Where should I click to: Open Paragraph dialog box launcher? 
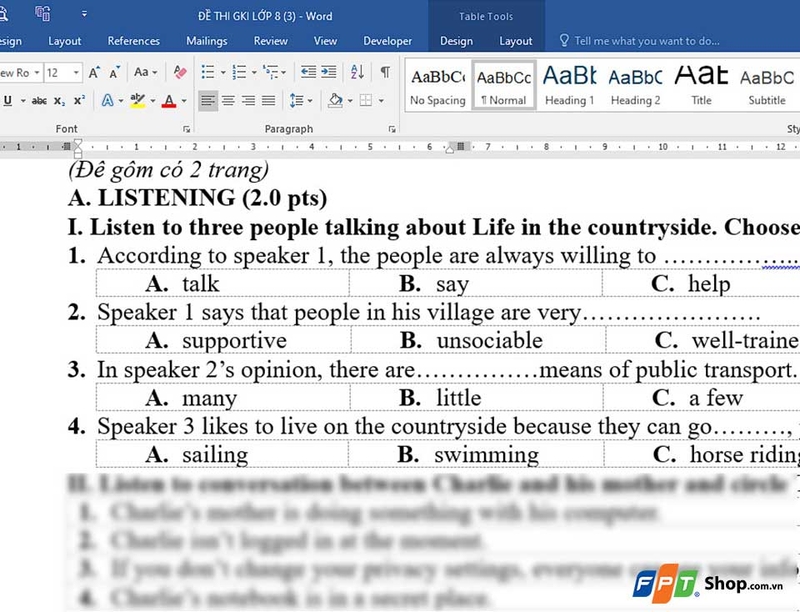click(392, 130)
